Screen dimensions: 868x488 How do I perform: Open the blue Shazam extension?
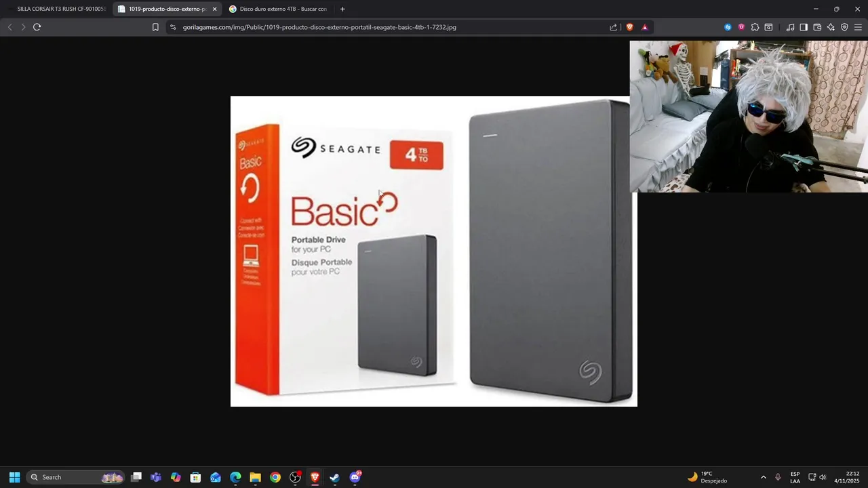coord(728,27)
